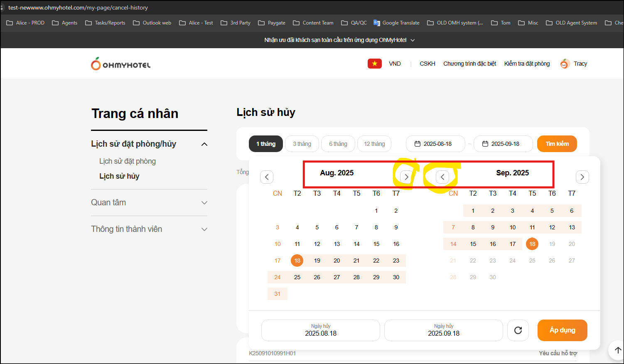Click the scroll-to-top arrow button
624x364 pixels.
coord(617,350)
